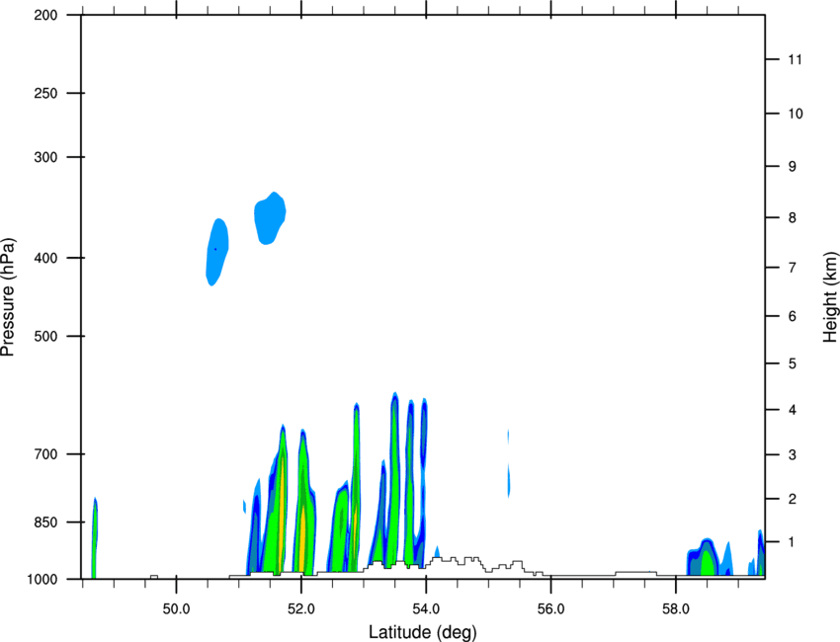The width and height of the screenshot is (840, 642).
Task: Click the 'Height (km)' axis title
Action: (830, 297)
